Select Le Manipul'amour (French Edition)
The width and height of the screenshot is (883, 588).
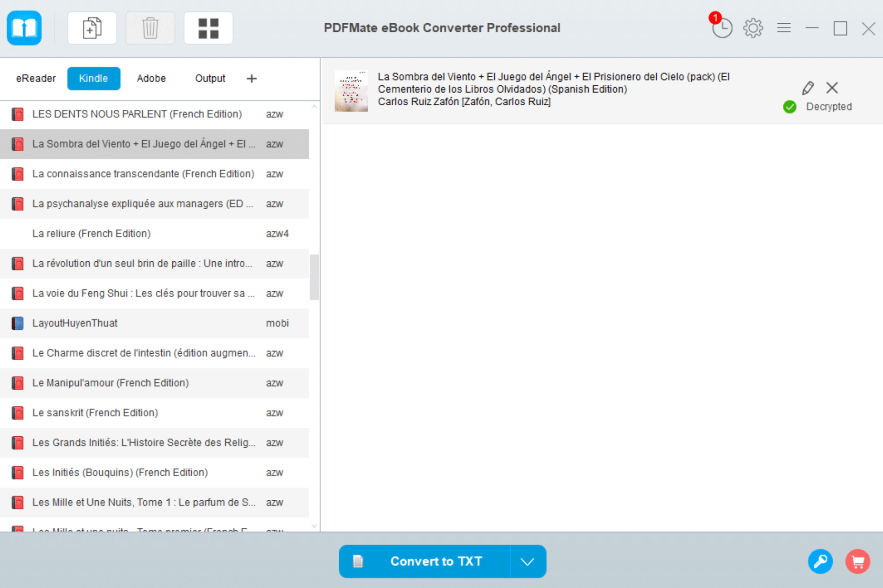coord(154,383)
